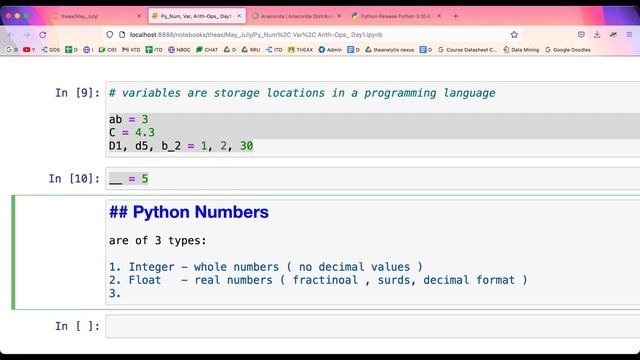Click the browser back arrow
The image size is (640, 360).
11,35
